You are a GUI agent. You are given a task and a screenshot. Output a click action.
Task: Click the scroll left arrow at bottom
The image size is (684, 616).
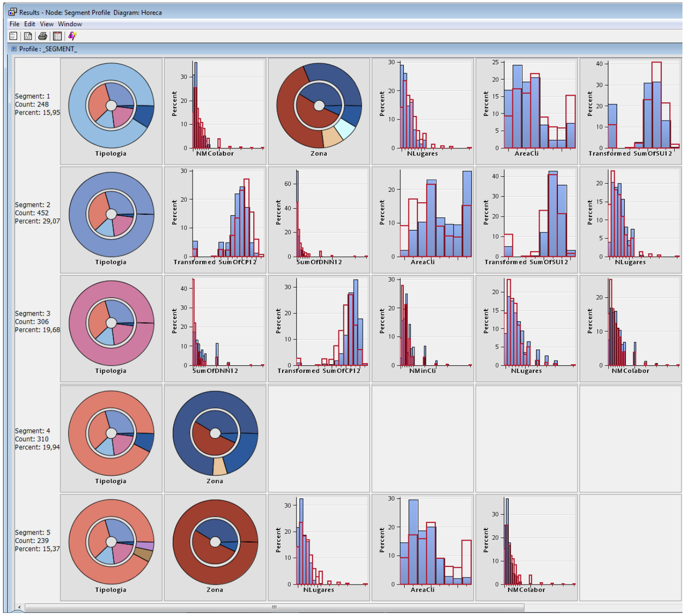click(x=20, y=607)
